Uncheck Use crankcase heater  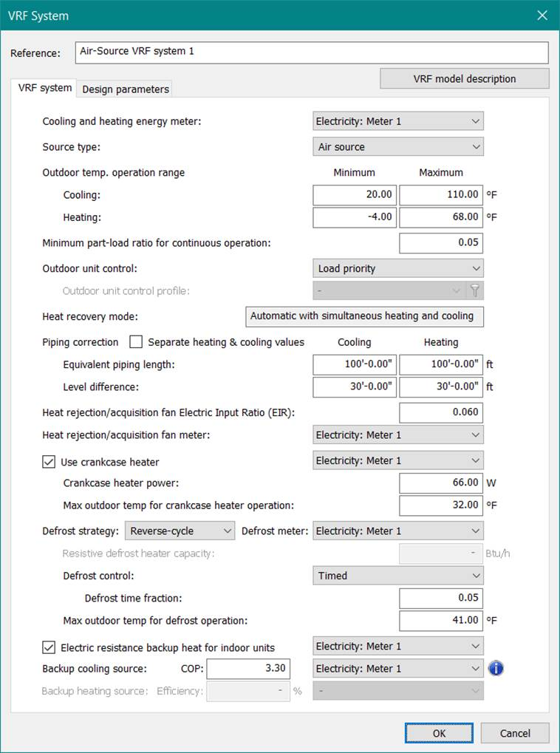[x=49, y=462]
